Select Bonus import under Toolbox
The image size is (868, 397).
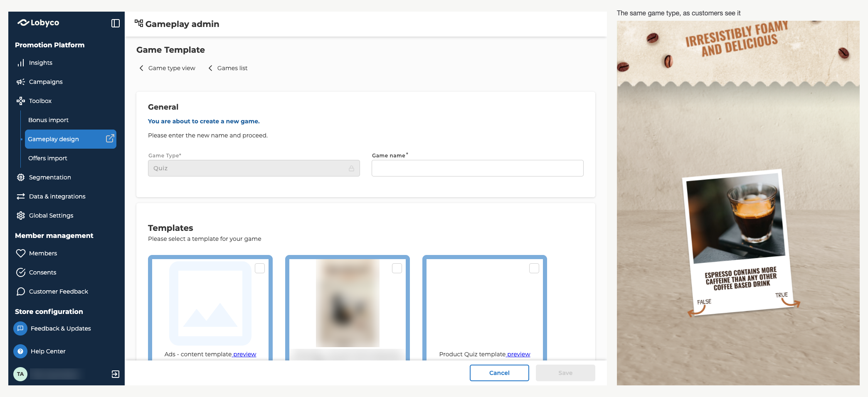coord(48,120)
